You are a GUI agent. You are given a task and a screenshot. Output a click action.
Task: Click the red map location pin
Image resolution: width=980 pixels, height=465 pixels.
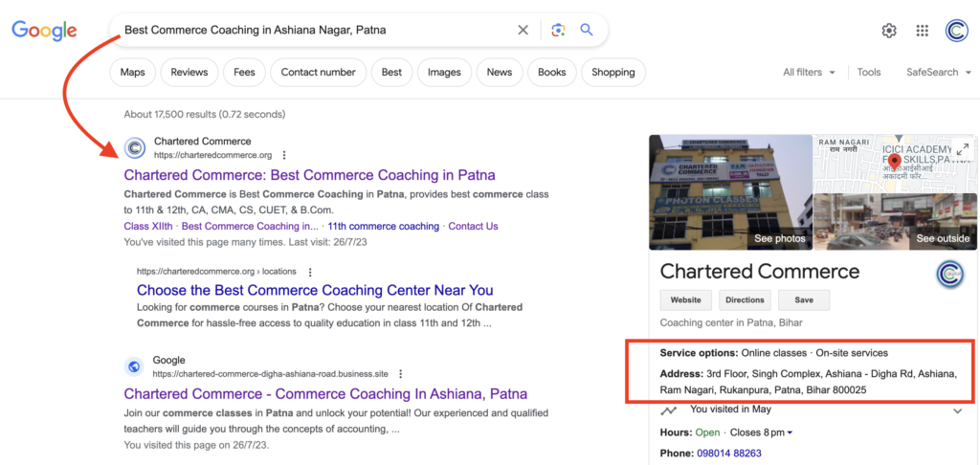tap(894, 165)
